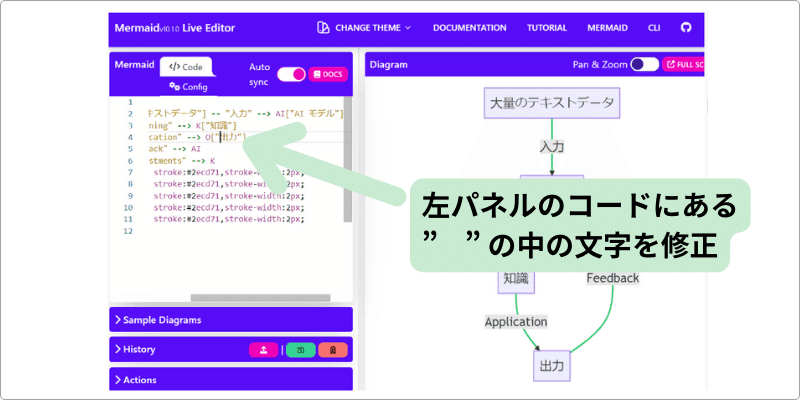Viewport: 800px width, 400px height.
Task: Click empty editor line 12
Action: (x=245, y=231)
